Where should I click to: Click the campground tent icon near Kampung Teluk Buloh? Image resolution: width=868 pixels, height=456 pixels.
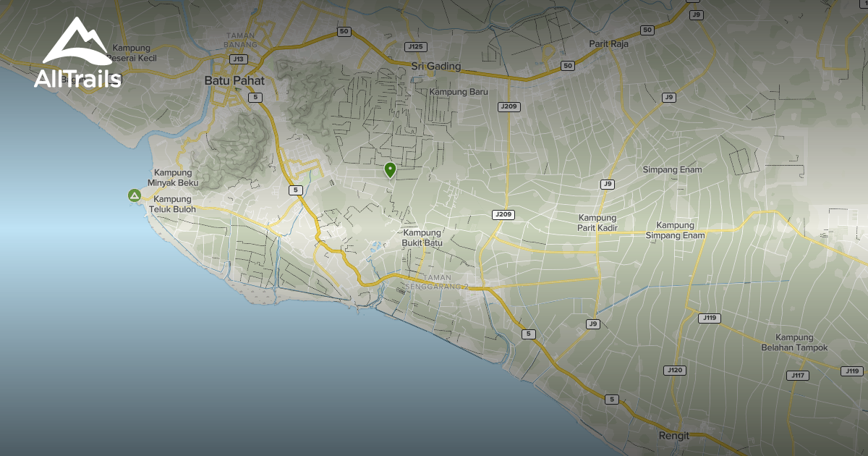(135, 194)
